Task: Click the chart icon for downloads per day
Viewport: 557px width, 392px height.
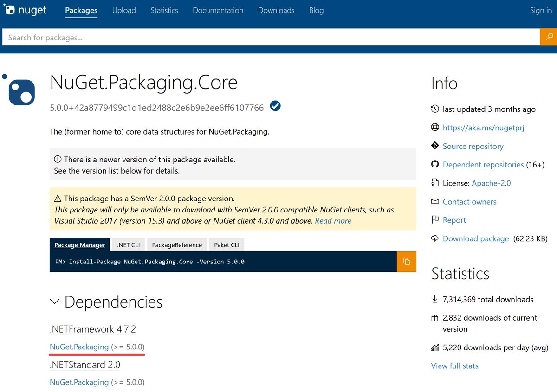Action: [435, 347]
